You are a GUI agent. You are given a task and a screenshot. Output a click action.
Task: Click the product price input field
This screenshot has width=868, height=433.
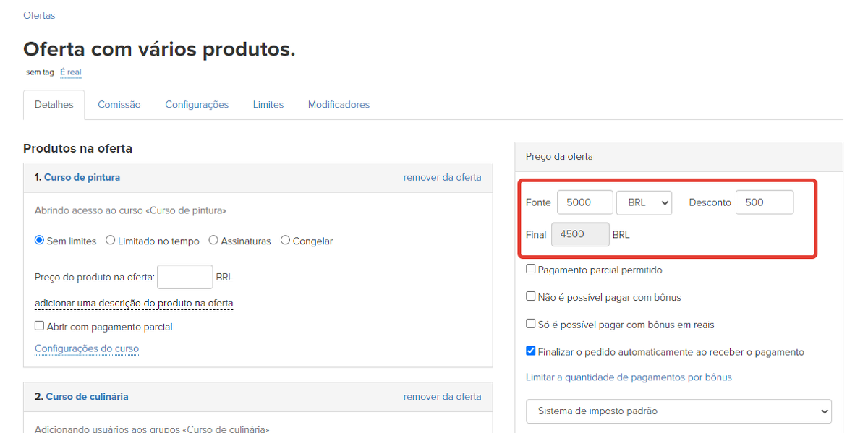(184, 277)
